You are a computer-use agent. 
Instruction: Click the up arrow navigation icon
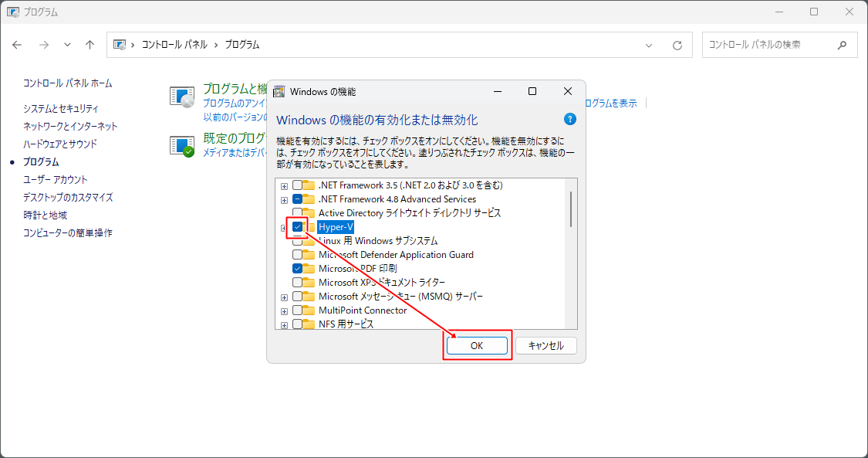click(90, 45)
